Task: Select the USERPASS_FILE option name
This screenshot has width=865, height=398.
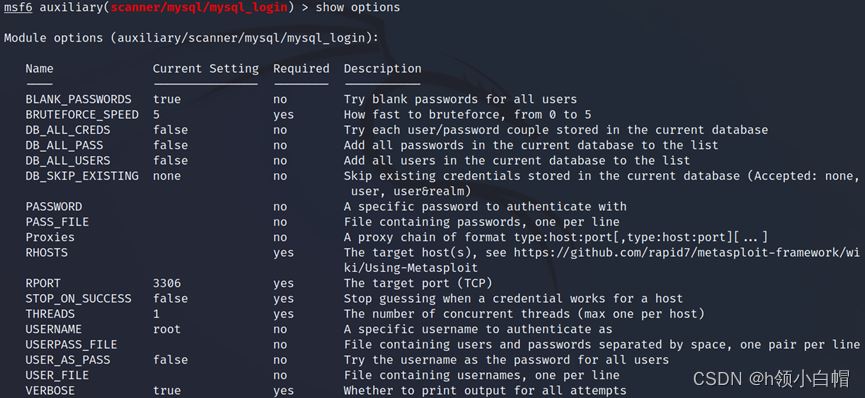Action: pos(71,344)
